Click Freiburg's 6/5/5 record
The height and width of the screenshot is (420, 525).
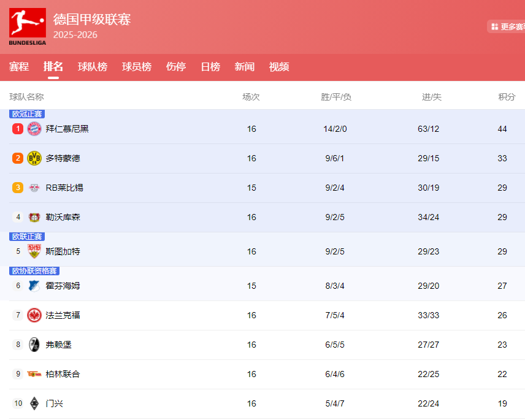pyautogui.click(x=334, y=345)
